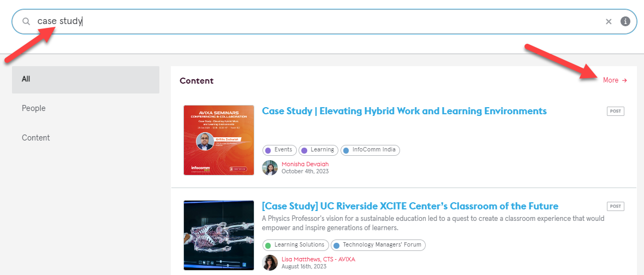Select the All filter tab
The image size is (644, 275).
(86, 79)
